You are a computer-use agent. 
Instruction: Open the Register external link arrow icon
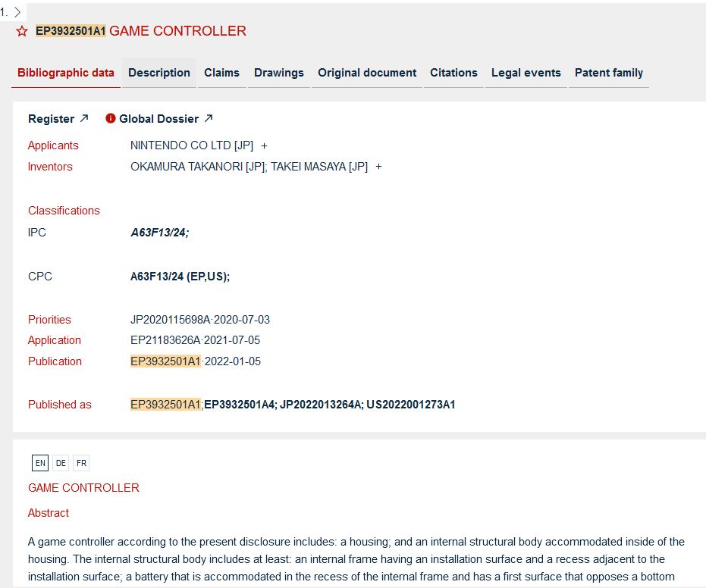(84, 118)
